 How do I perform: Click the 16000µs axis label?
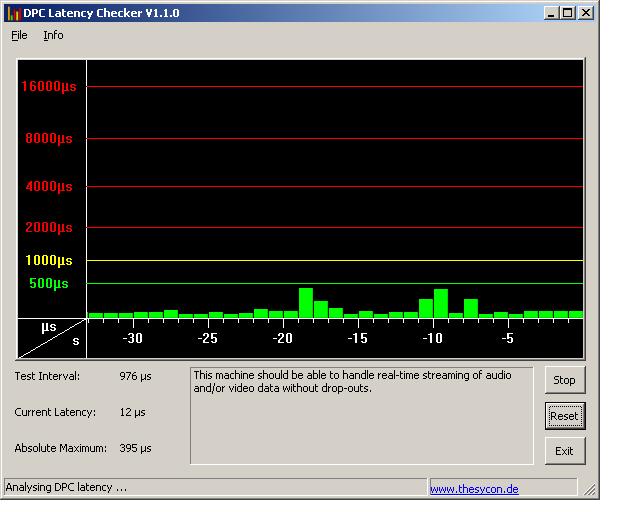pos(49,87)
